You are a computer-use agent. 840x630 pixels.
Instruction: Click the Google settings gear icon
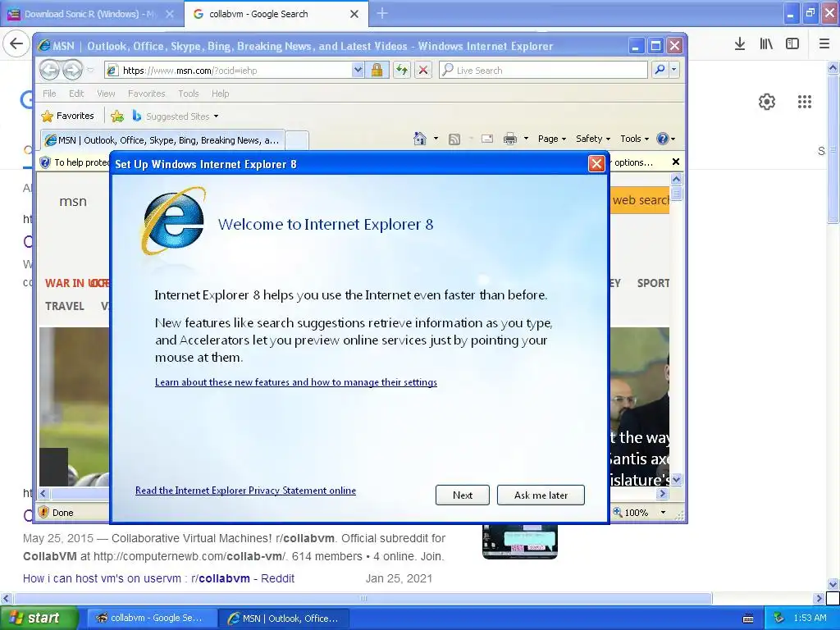click(767, 102)
